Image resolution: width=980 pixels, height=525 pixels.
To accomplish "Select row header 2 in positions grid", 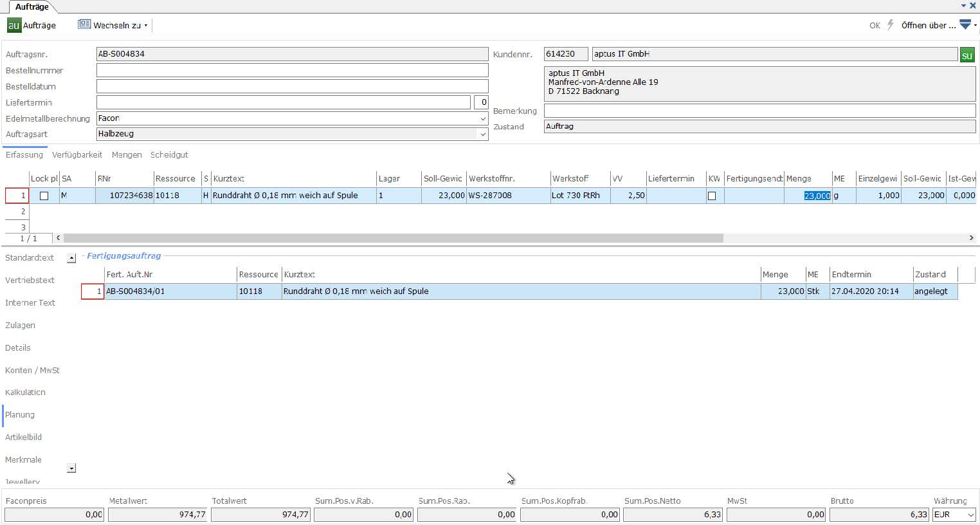I will point(17,212).
